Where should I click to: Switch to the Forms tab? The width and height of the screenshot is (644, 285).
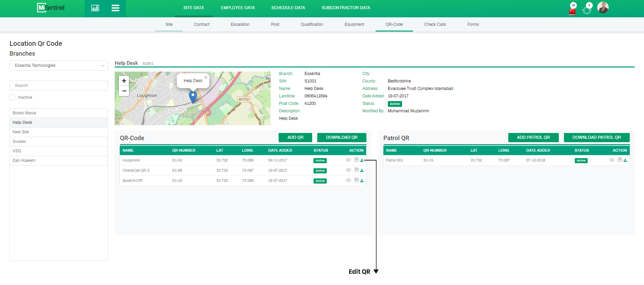coord(473,24)
